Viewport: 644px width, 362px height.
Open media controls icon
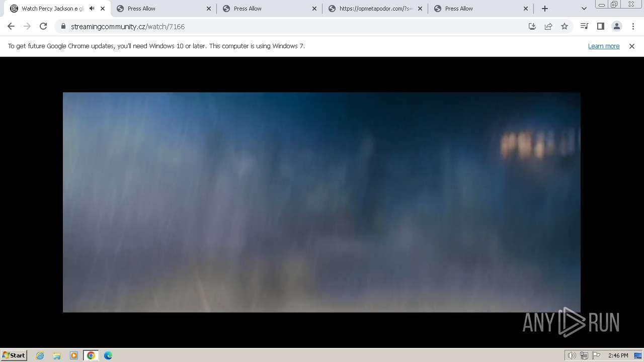(584, 26)
